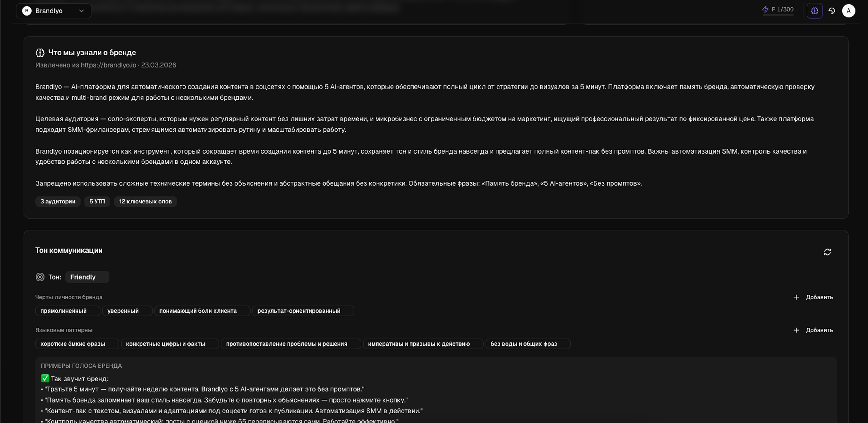Click the history refresh icon in header
Image resolution: width=868 pixels, height=423 pixels.
831,11
